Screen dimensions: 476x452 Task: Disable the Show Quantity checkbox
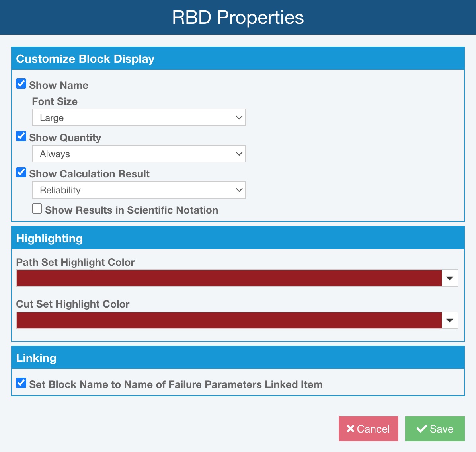coord(21,136)
